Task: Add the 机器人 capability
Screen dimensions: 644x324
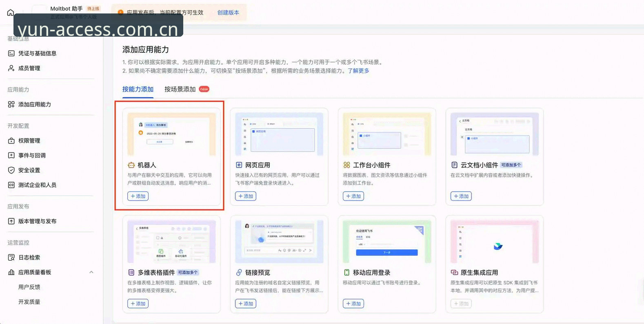Action: pos(138,196)
